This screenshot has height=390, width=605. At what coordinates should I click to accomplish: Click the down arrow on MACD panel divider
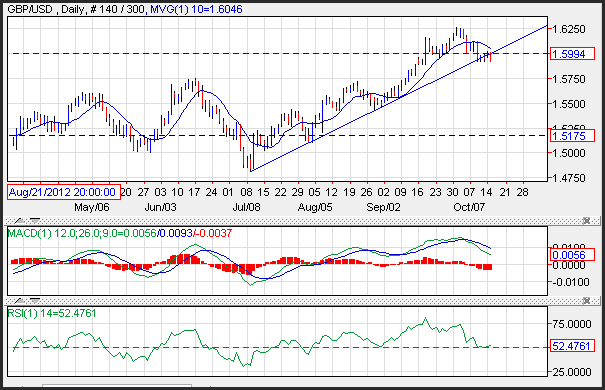pos(34,221)
